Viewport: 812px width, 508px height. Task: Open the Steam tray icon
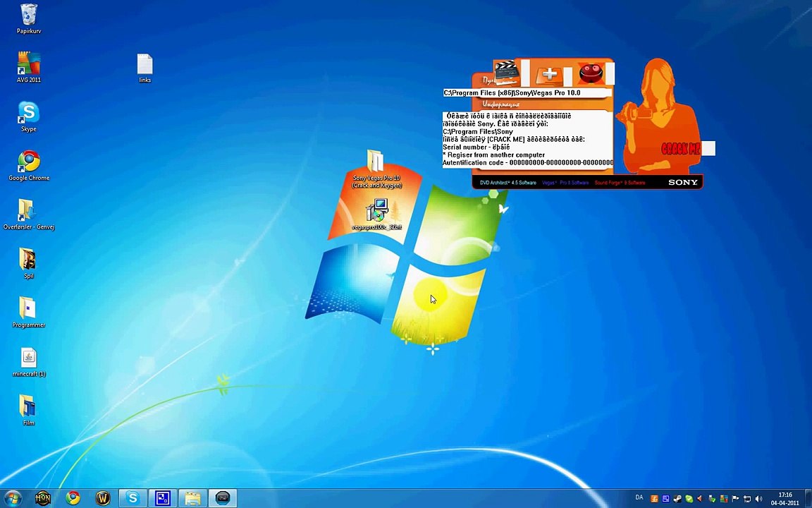[677, 499]
